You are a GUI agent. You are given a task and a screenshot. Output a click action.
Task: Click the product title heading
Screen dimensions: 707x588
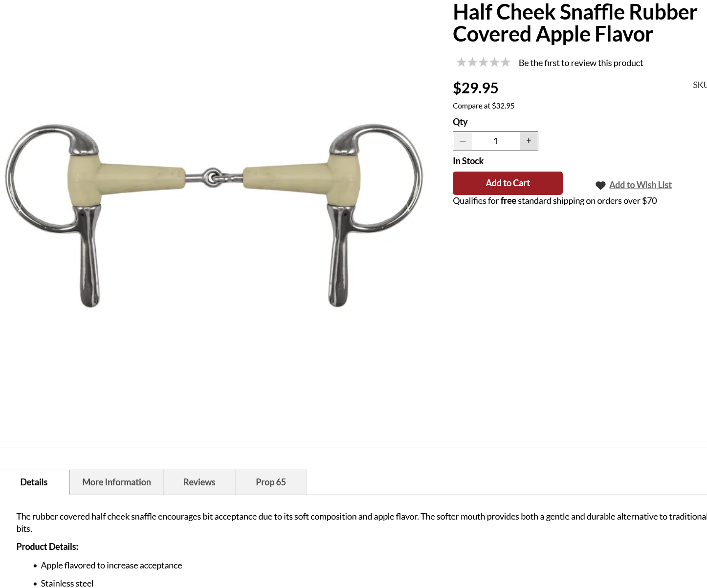(575, 23)
